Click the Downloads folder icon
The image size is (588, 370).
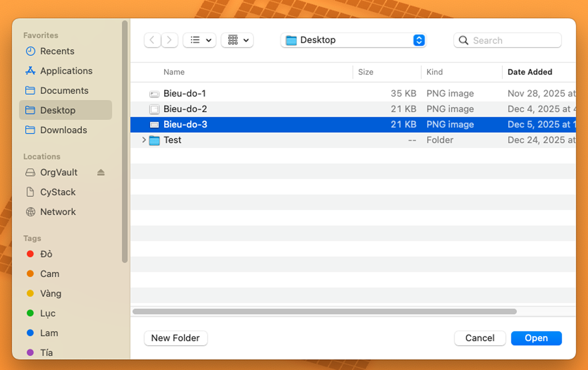[30, 130]
